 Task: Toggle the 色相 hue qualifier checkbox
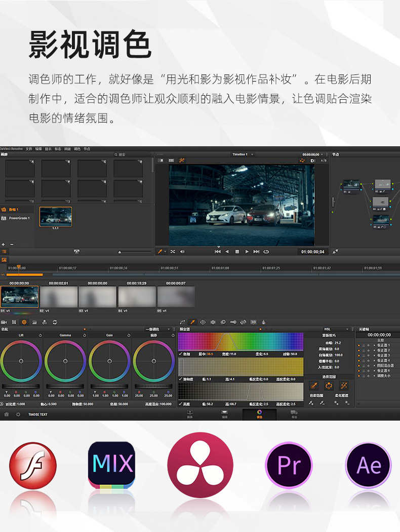[x=180, y=354]
